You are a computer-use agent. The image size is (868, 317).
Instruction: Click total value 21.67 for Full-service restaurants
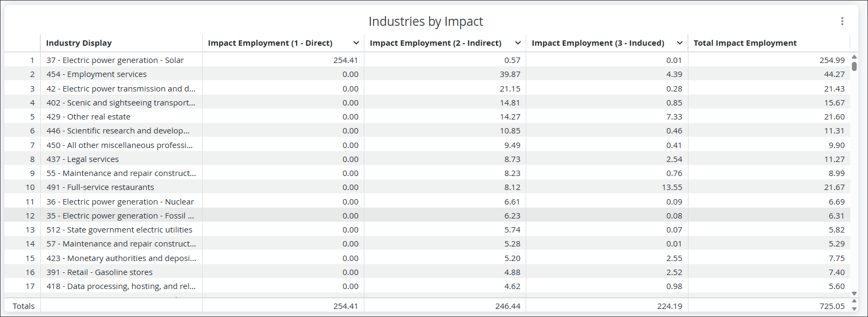click(x=834, y=187)
